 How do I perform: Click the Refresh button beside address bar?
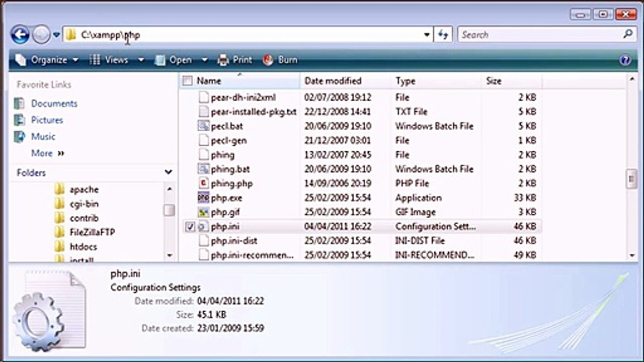[x=443, y=35]
